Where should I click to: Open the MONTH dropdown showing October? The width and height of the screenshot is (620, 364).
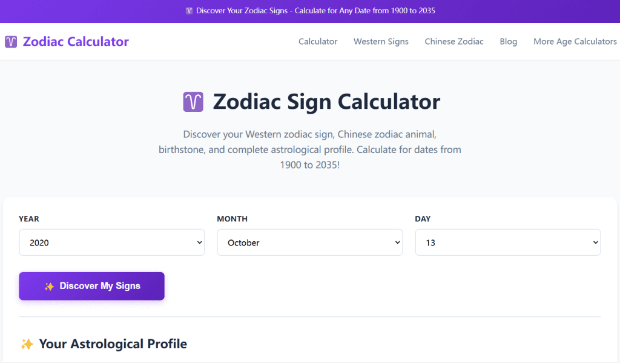click(309, 242)
